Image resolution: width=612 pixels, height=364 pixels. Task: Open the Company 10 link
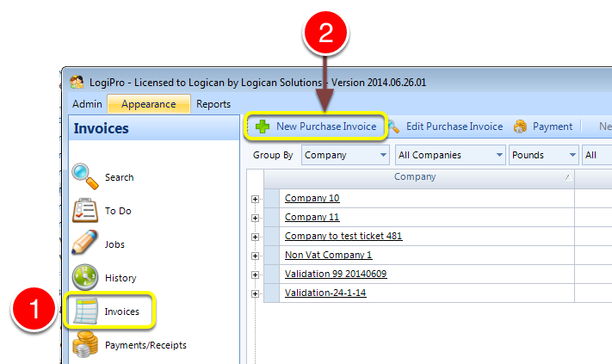[x=312, y=198]
